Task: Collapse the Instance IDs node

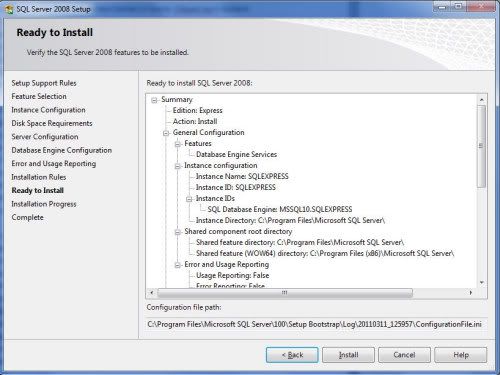Action: pos(189,199)
